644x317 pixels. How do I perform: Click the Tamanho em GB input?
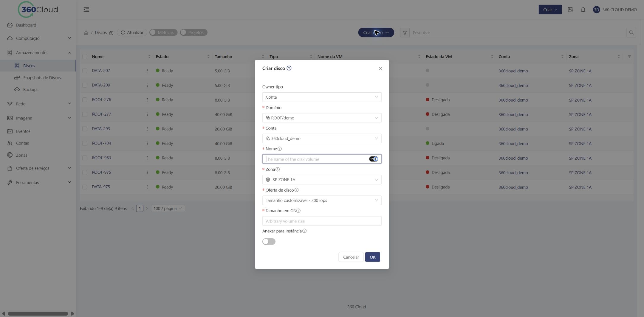click(x=322, y=221)
